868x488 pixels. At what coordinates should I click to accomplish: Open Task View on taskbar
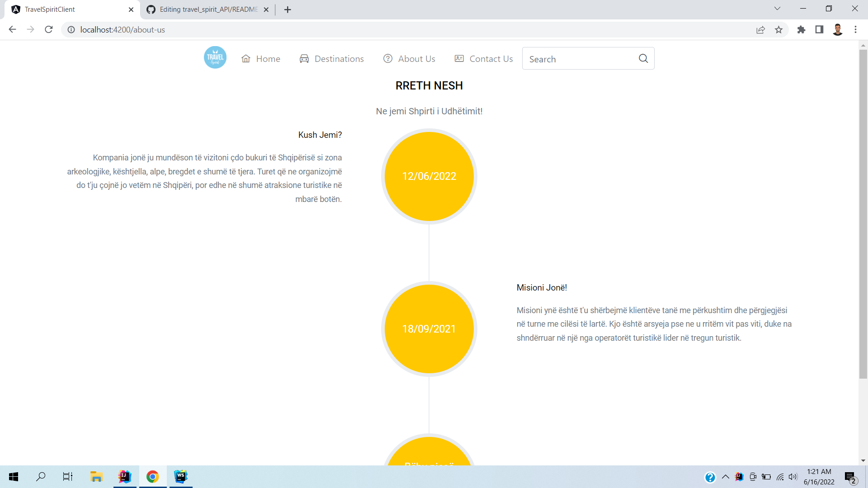point(68,477)
